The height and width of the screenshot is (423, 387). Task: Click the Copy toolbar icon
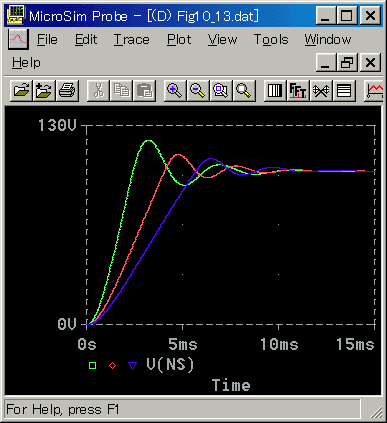pyautogui.click(x=121, y=90)
